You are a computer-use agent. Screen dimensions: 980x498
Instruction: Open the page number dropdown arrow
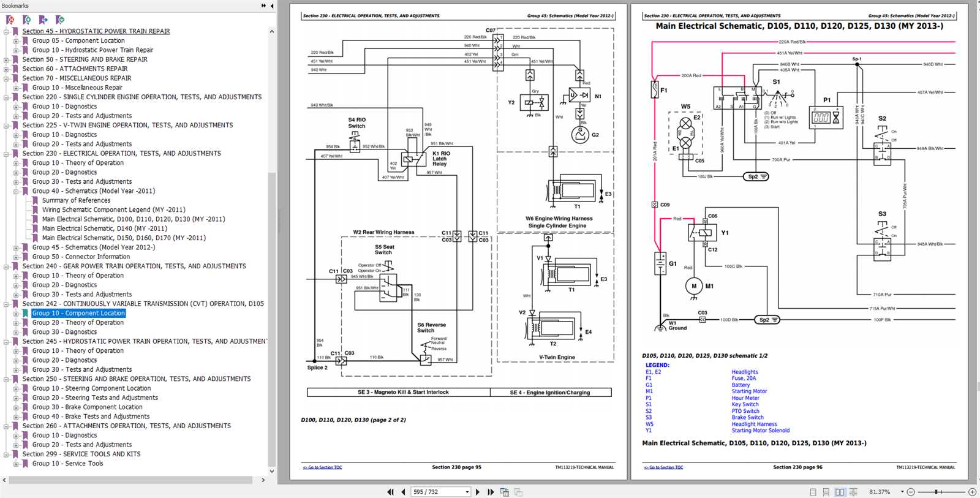pyautogui.click(x=467, y=492)
